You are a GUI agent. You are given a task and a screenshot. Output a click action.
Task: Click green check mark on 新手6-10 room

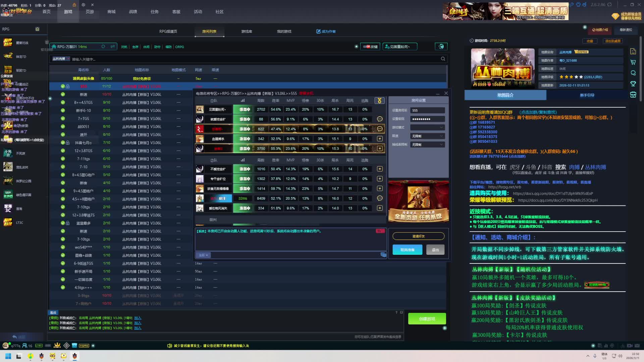[x=63, y=111]
